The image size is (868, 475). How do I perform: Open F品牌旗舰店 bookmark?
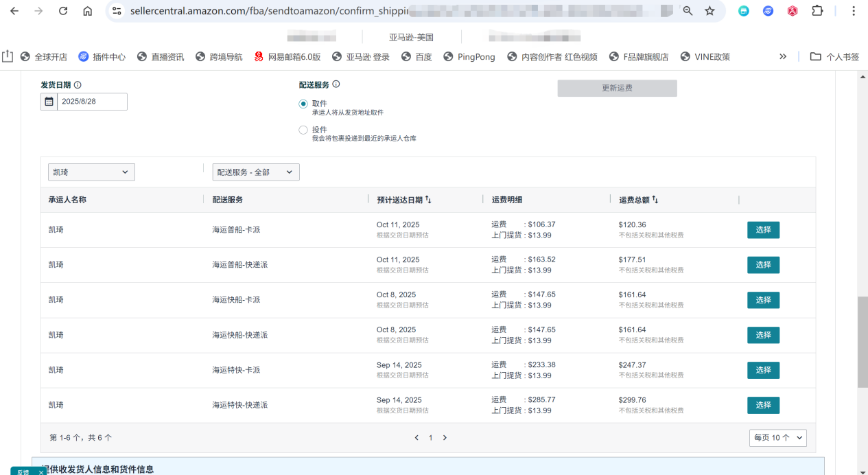(639, 57)
